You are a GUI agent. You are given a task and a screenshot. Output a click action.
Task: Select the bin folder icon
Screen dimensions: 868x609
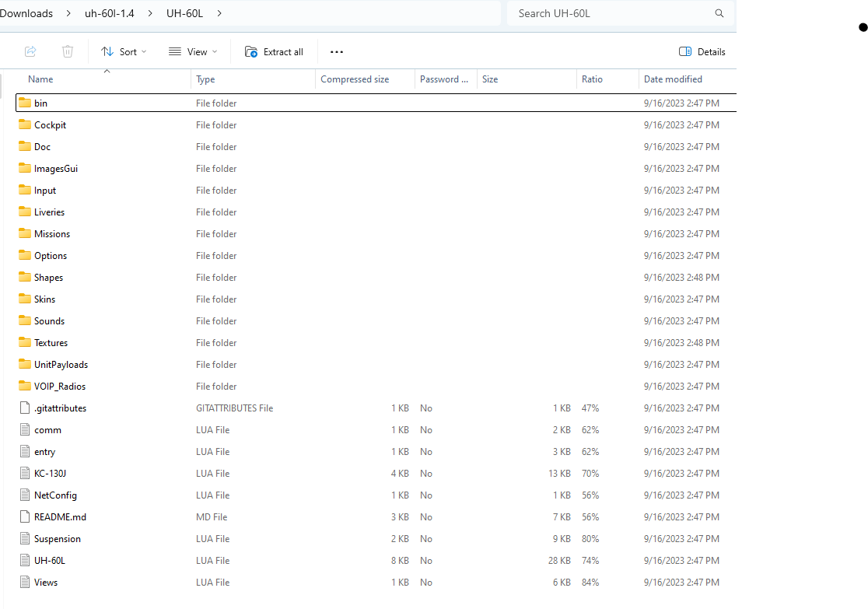click(x=25, y=103)
